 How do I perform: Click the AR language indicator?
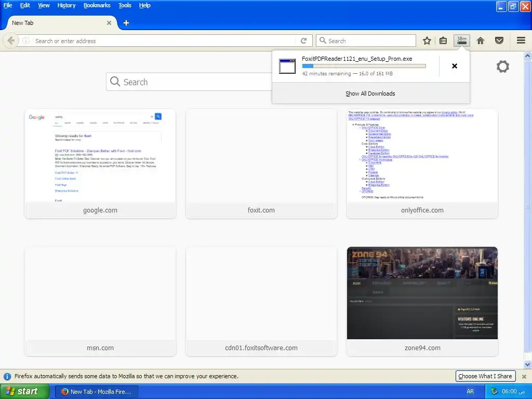pyautogui.click(x=470, y=392)
